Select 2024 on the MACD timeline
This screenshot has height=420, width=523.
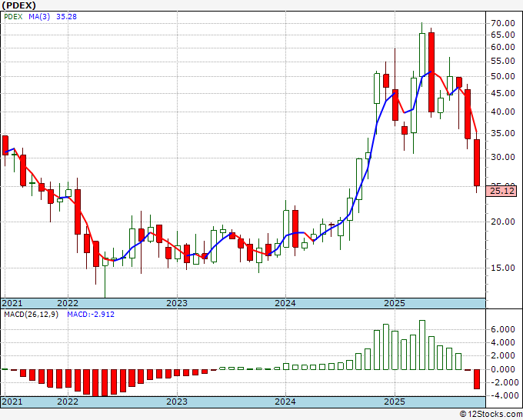(285, 402)
